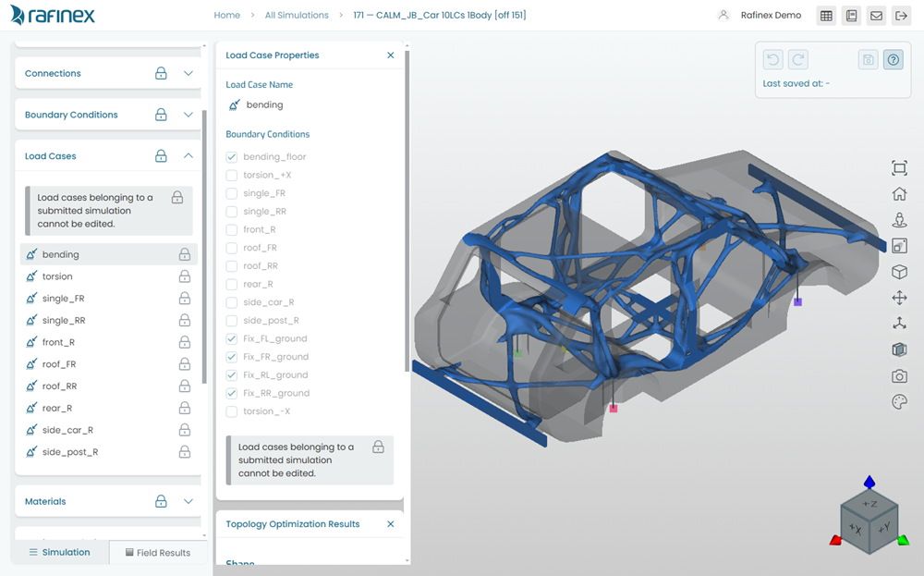Click the bending load case name field

(264, 105)
